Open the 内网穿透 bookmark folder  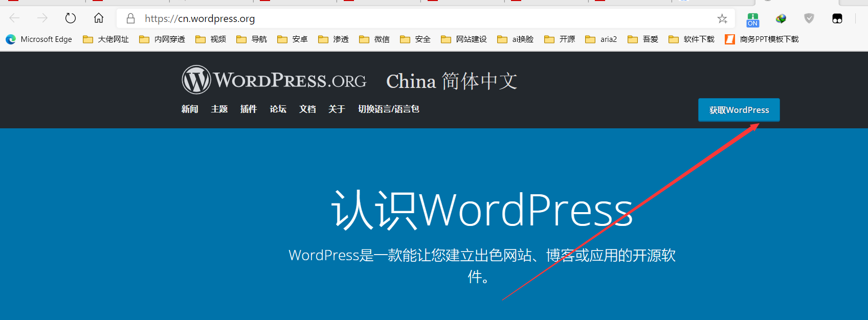(x=162, y=39)
